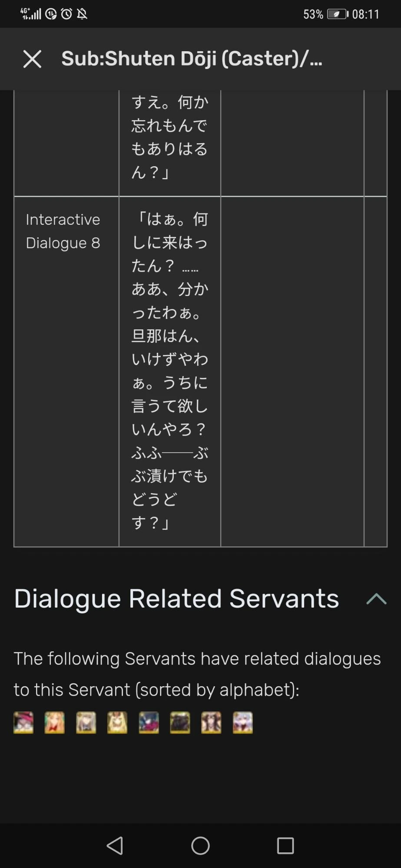Tap the alarm icon in status bar

coord(66,14)
